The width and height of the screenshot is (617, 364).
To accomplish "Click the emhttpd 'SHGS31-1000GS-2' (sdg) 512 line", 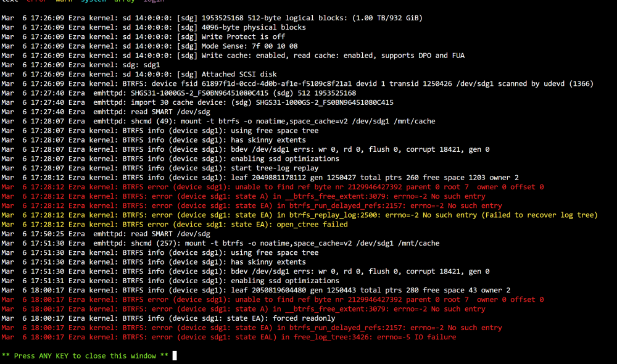I will [x=179, y=93].
